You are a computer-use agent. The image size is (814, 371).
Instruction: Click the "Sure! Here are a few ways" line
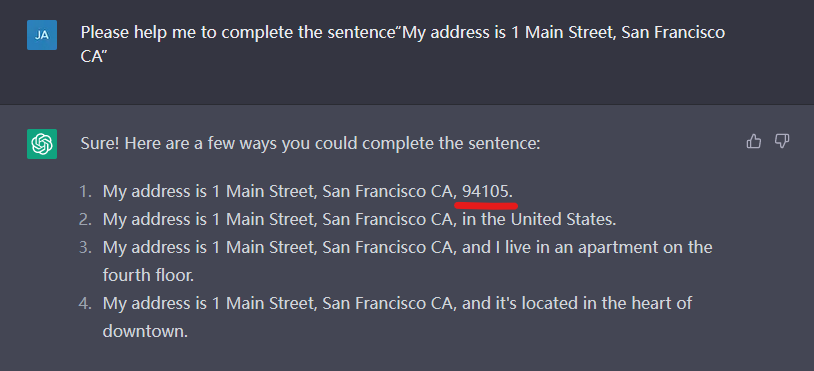coord(310,143)
